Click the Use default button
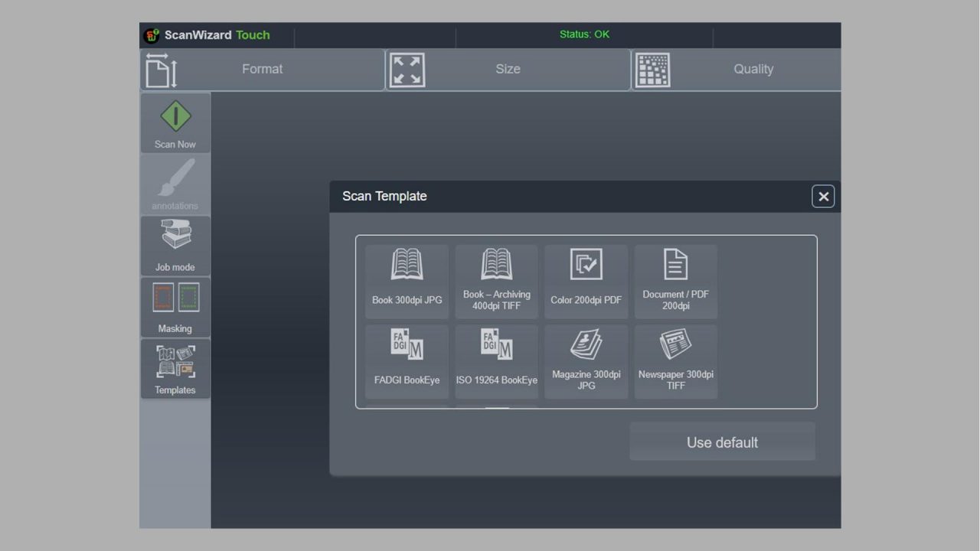Image resolution: width=980 pixels, height=551 pixels. coord(721,442)
